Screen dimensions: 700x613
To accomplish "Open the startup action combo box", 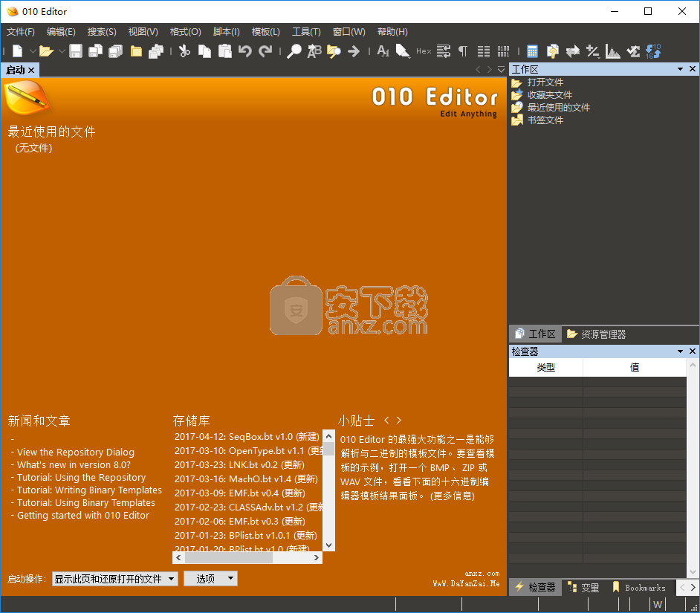I will [114, 579].
